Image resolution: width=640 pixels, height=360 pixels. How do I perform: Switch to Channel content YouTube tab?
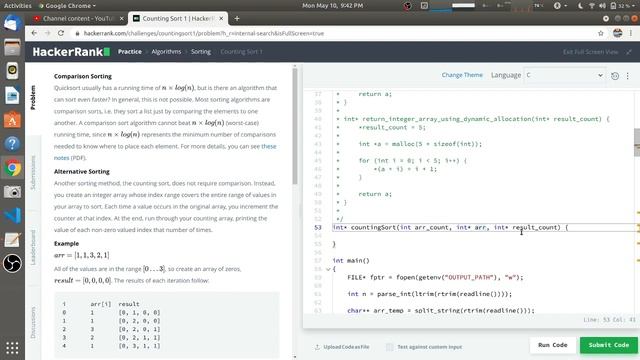[x=78, y=18]
